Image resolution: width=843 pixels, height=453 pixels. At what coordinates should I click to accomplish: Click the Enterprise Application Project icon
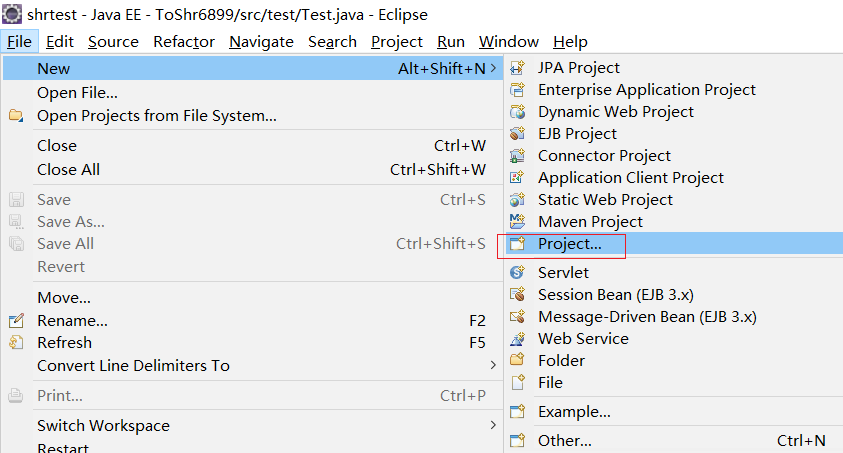coord(517,90)
